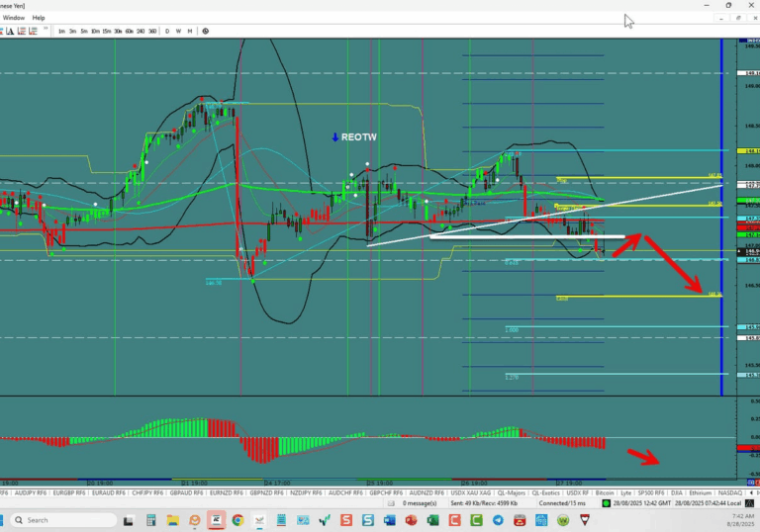Switch to the Lyte tab
This screenshot has width=760, height=532.
[x=625, y=492]
